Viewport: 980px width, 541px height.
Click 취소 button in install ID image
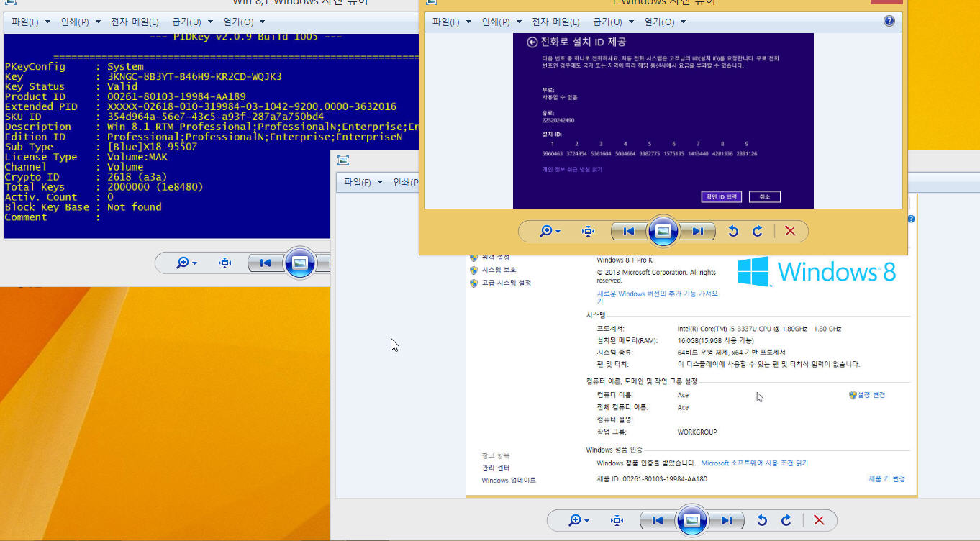coord(764,196)
